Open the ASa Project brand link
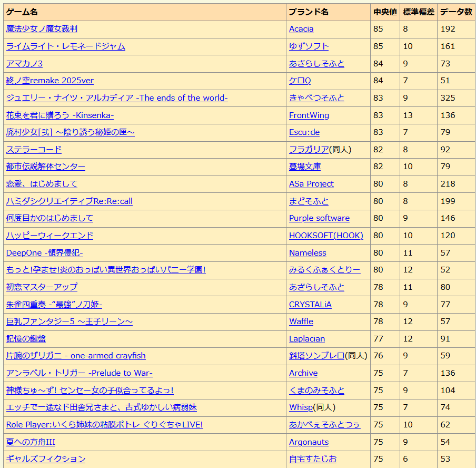The height and width of the screenshot is (468, 476). pos(311,184)
